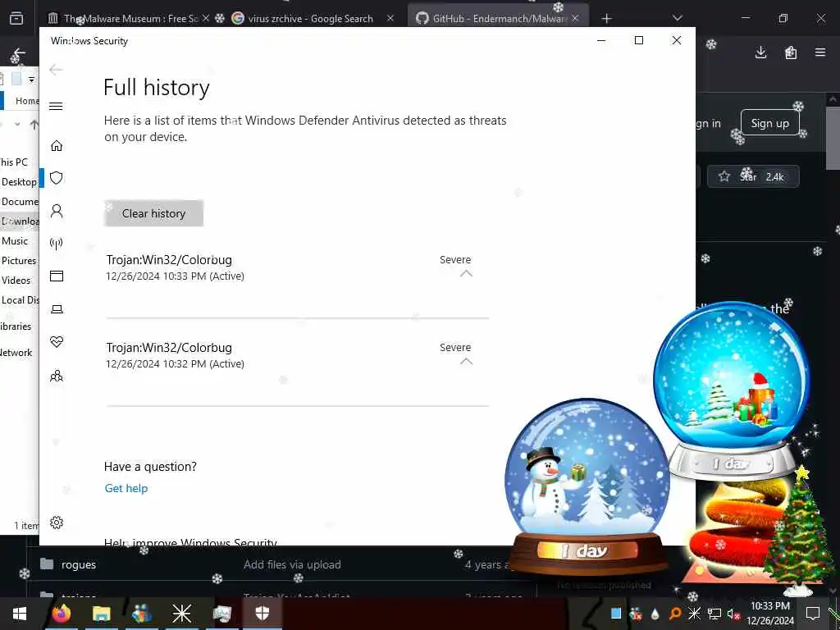840x630 pixels.
Task: Open the Windows Start menu
Action: (x=20, y=614)
